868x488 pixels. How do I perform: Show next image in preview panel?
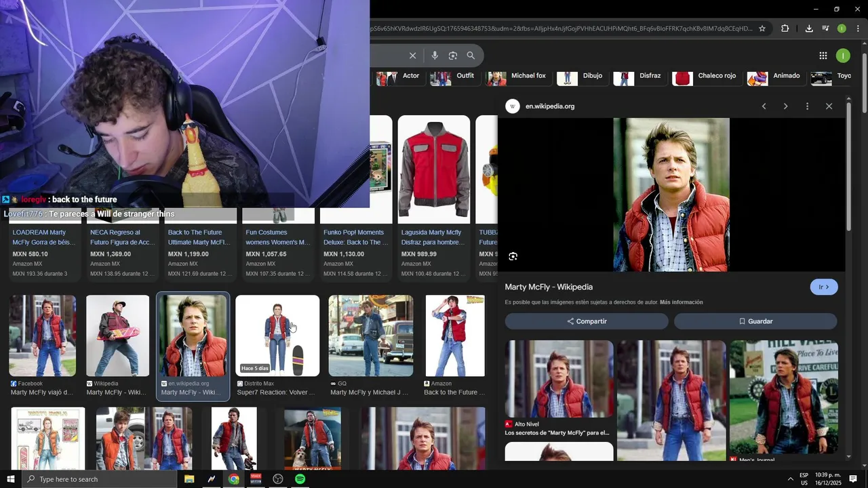(x=785, y=106)
